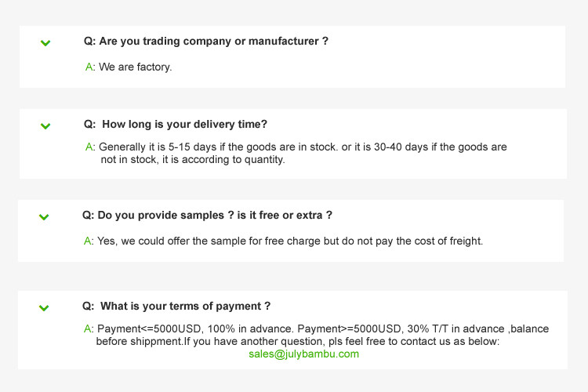This screenshot has width=588, height=392.
Task: Click the green 'A:' label before 'Yes, we could'
Action: click(89, 241)
